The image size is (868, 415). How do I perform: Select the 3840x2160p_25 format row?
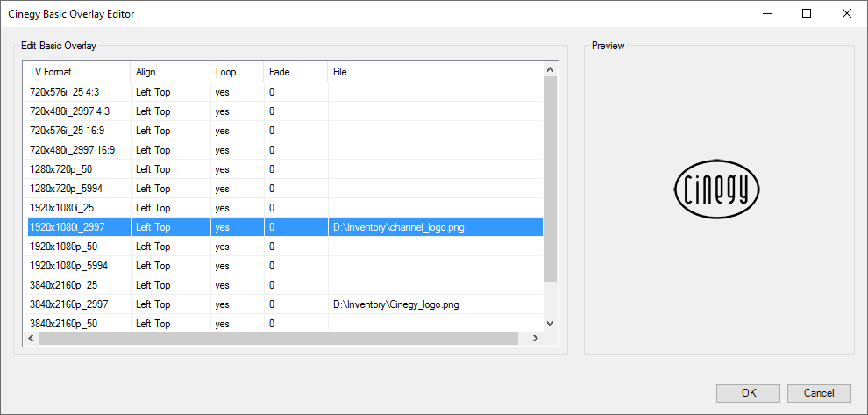[285, 285]
